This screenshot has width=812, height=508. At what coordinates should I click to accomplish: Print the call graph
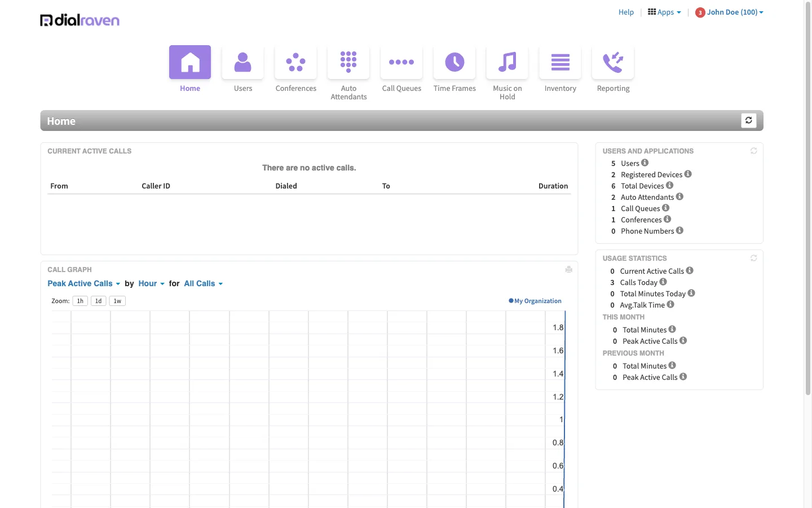(x=569, y=269)
